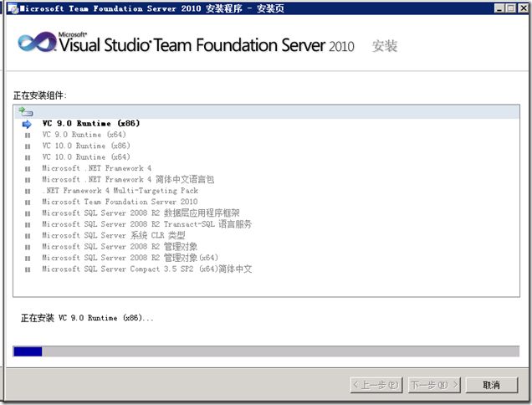Minimize the installer window
The width and height of the screenshot is (532, 405).
coord(499,8)
